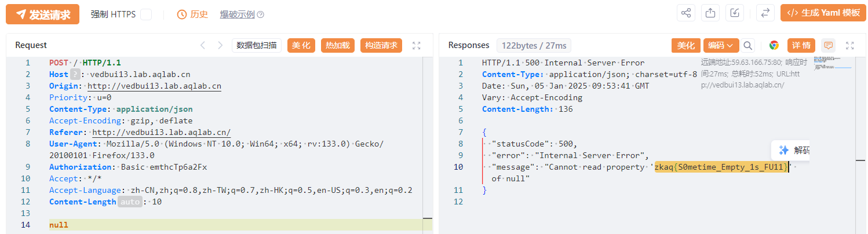
Task: Go to next request with right chevron
Action: [x=220, y=45]
